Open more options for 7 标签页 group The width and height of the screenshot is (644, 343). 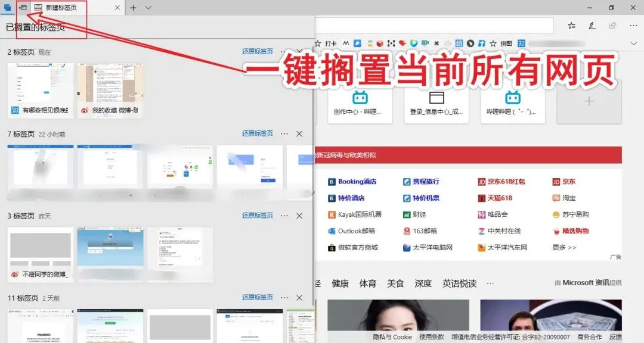tap(284, 134)
